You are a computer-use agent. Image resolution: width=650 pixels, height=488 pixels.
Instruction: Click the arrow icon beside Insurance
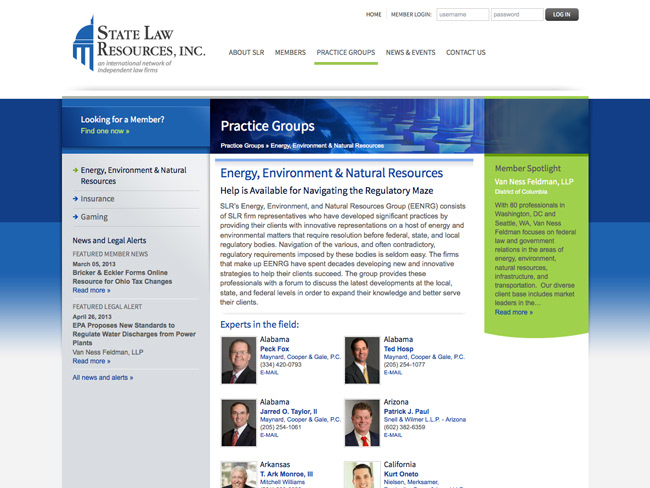click(75, 199)
